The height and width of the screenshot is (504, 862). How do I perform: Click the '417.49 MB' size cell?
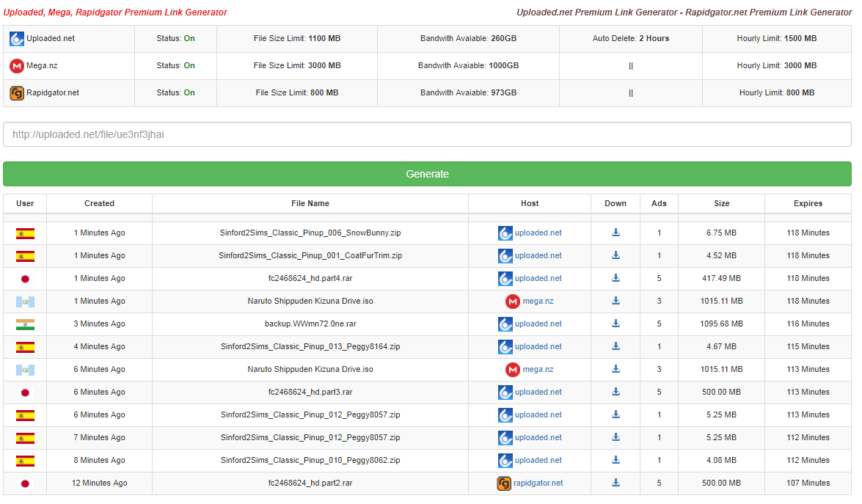[721, 278]
